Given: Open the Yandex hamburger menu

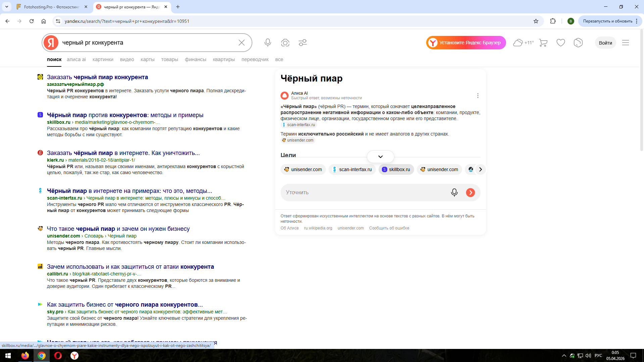Looking at the screenshot, I should point(625,43).
